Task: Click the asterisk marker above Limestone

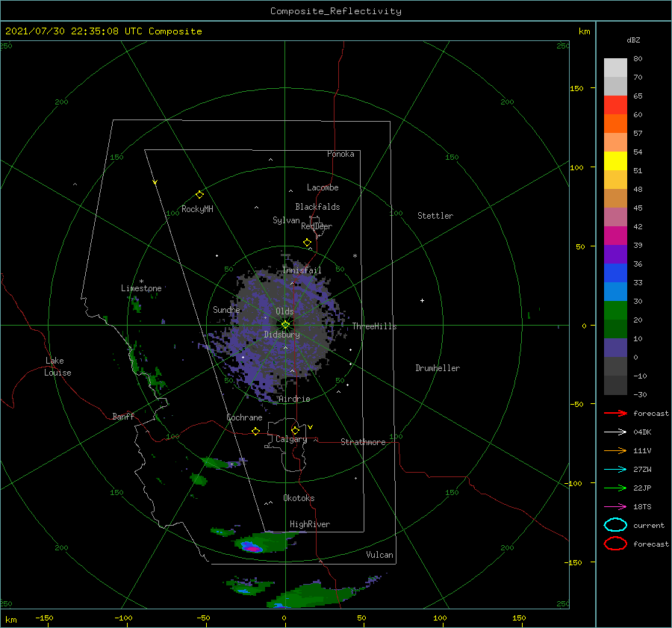Action: (141, 282)
